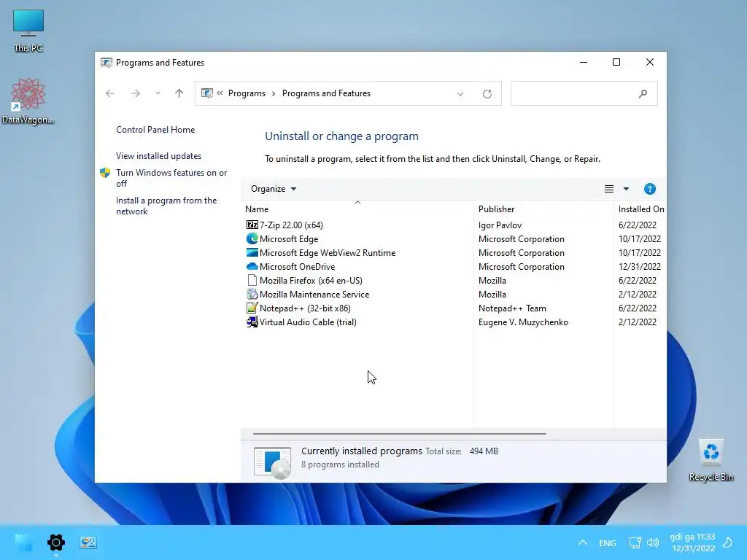Viewport: 747px width, 560px height.
Task: Open notifications crescent moon icon in tray
Action: (x=727, y=542)
